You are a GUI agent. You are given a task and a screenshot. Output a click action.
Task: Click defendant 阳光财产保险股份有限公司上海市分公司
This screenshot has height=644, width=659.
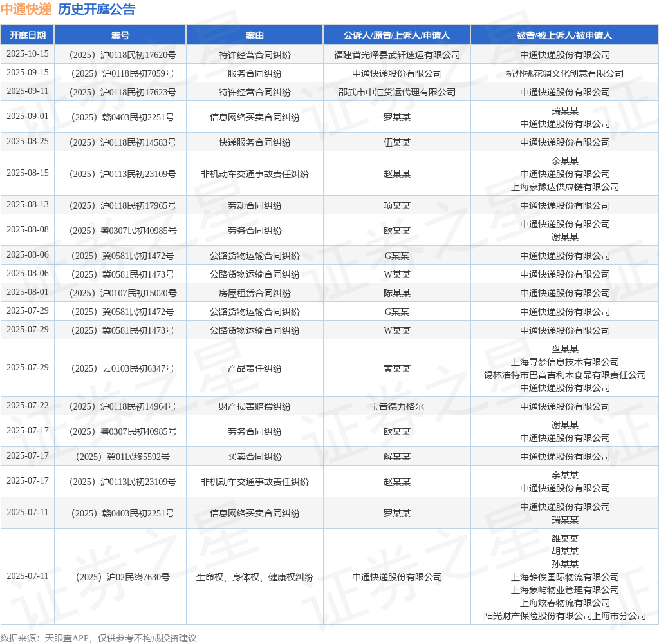[x=565, y=616]
